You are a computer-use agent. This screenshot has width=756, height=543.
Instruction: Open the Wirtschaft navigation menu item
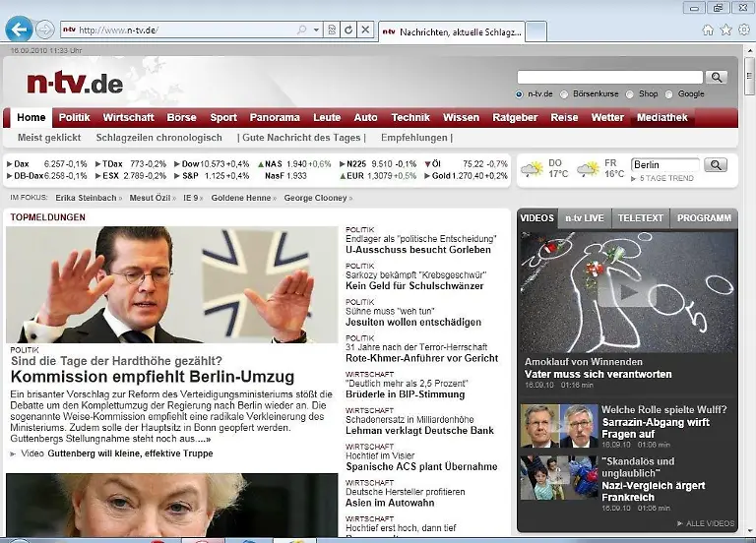pos(128,117)
